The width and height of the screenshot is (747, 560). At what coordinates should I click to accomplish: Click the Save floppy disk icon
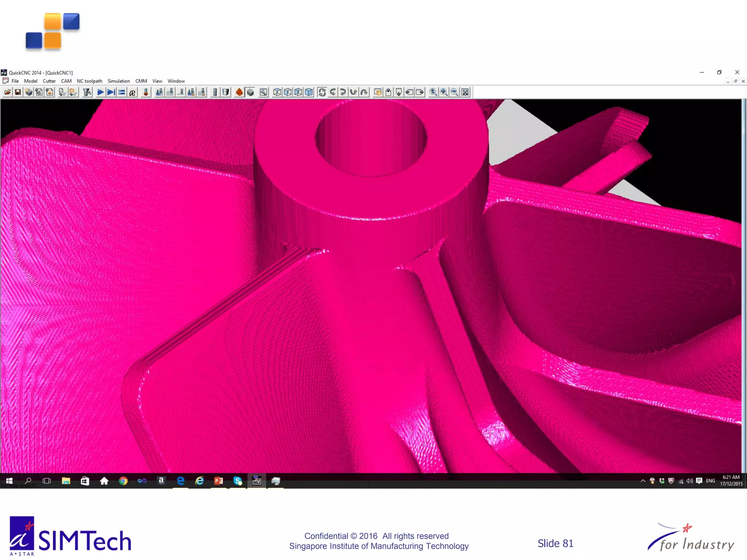point(18,92)
